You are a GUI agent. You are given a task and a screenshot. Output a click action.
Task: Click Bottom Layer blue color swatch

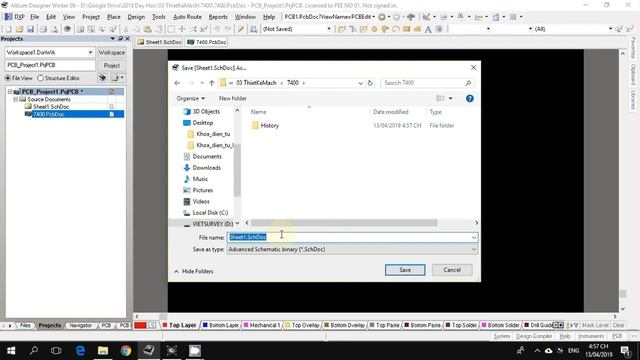coord(205,325)
